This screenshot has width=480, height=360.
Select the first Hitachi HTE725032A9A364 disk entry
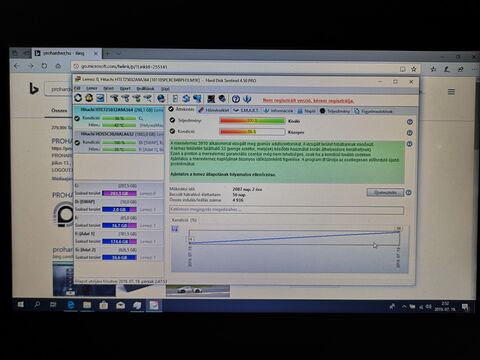point(119,117)
